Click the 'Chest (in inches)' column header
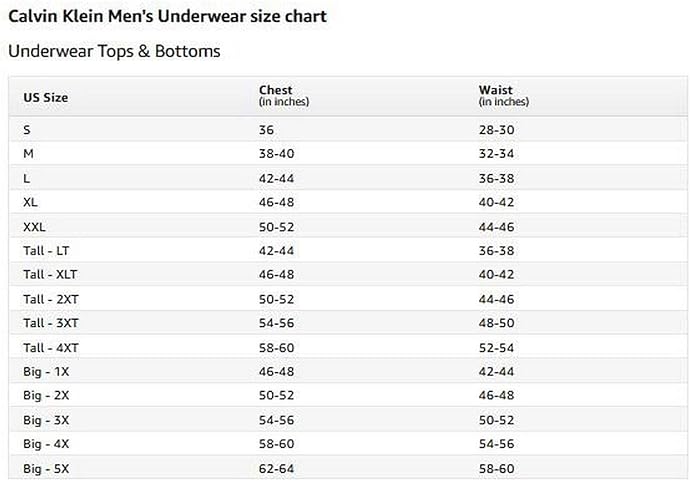Screen dimensions: 690x481 284,95
